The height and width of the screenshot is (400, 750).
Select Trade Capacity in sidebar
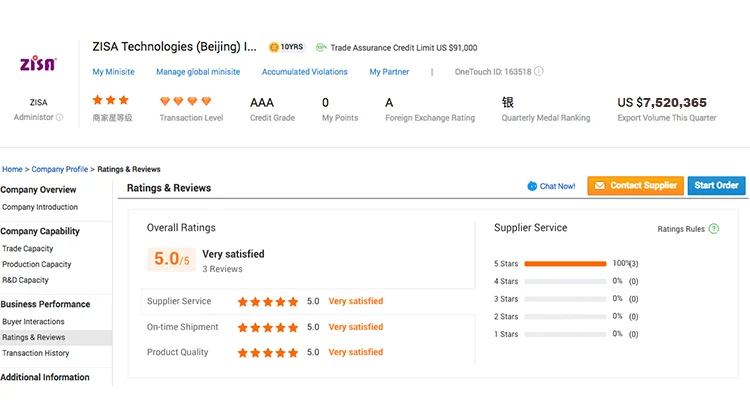[28, 248]
